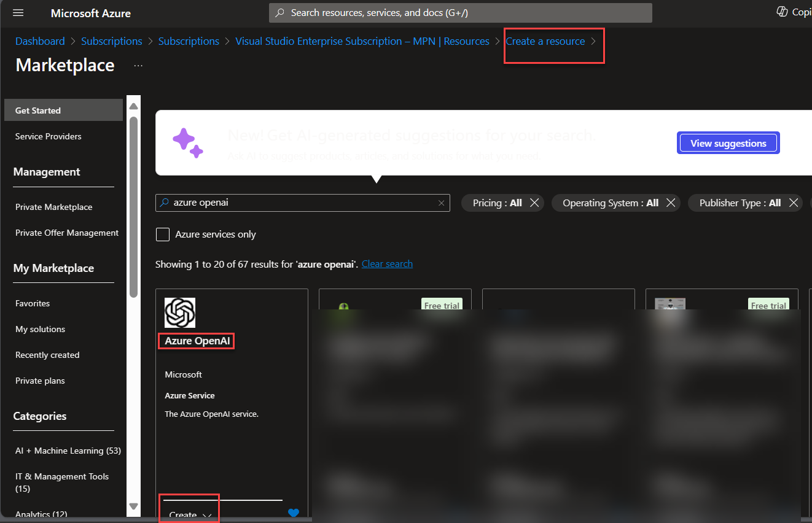Filter by IT & Management Tools category
Viewport: 812px width, 523px height.
click(x=62, y=482)
